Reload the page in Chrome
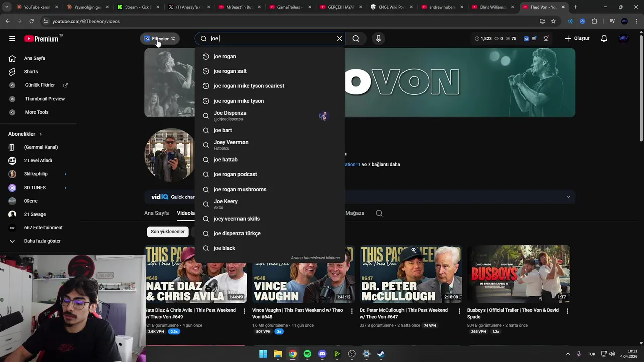 31,21
